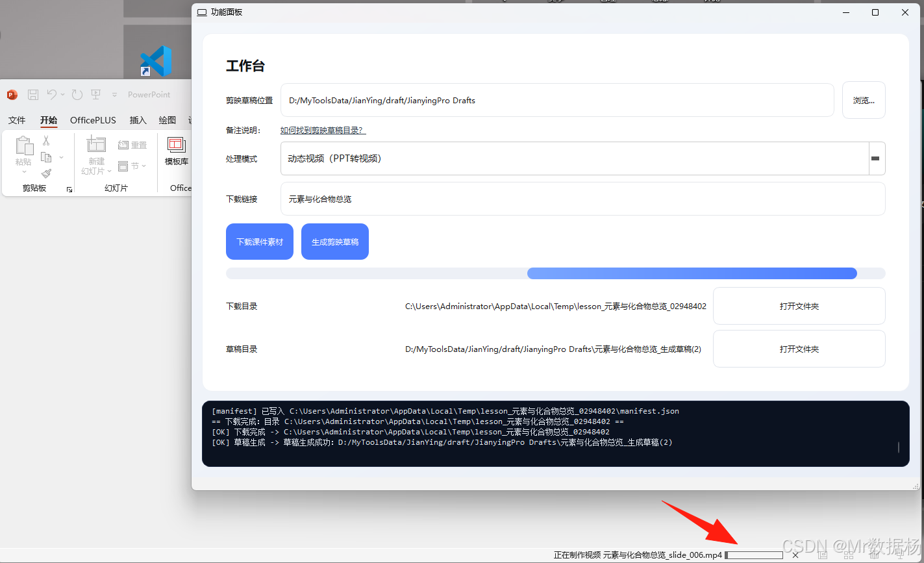Viewport: 924px width, 563px height.
Task: Click the resize grip of 功能面板 window
Action: click(916, 485)
